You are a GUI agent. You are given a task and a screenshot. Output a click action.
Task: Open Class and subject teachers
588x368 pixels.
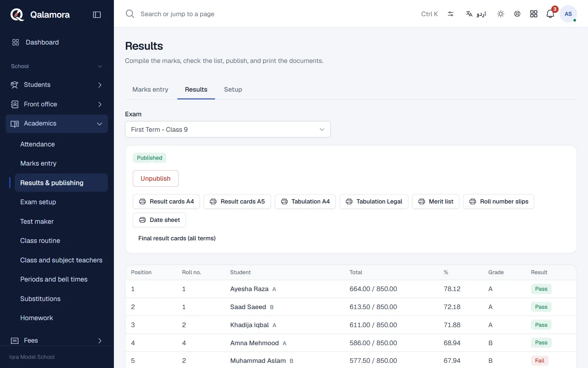click(x=61, y=260)
